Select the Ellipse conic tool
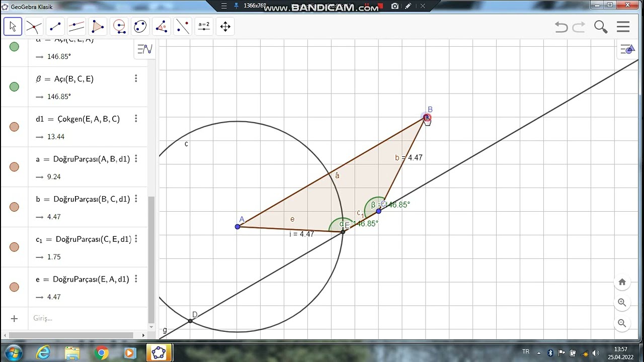The width and height of the screenshot is (644, 362). pyautogui.click(x=140, y=26)
